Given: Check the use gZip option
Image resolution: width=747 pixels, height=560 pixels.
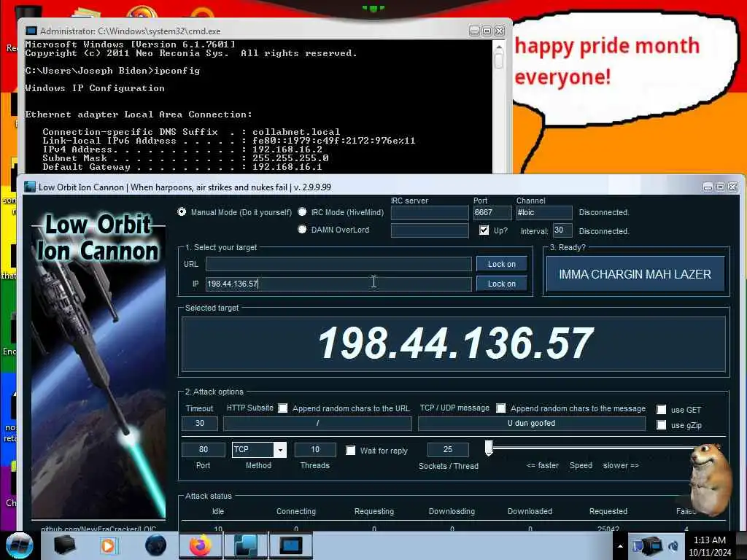Looking at the screenshot, I should click(661, 425).
